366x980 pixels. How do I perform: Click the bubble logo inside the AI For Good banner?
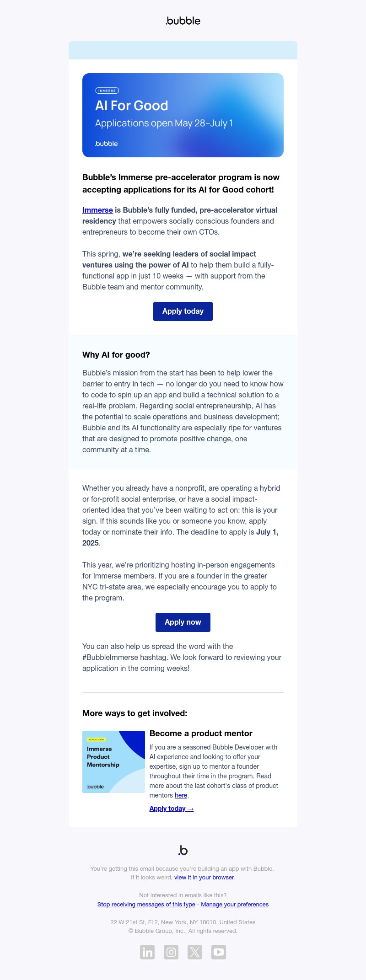pos(107,144)
